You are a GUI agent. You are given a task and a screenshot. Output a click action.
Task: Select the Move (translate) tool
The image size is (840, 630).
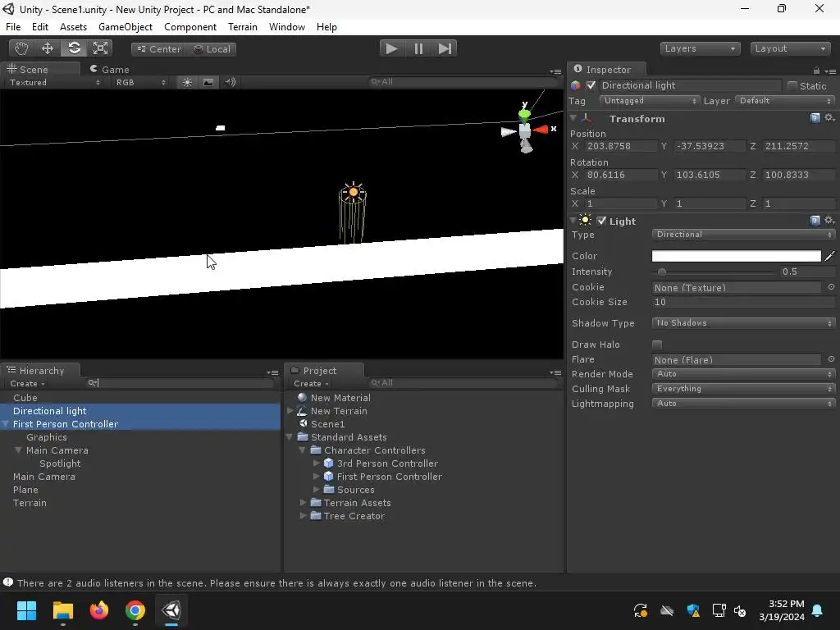(x=48, y=48)
